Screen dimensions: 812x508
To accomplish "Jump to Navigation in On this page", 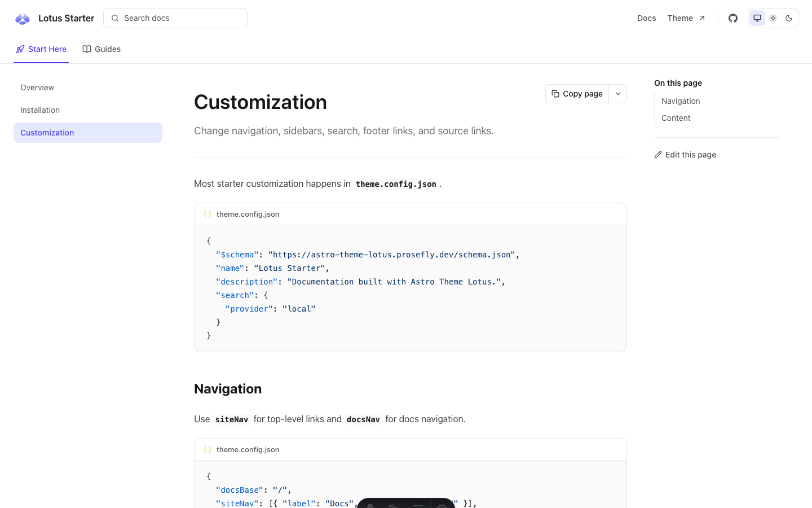I will (x=681, y=101).
